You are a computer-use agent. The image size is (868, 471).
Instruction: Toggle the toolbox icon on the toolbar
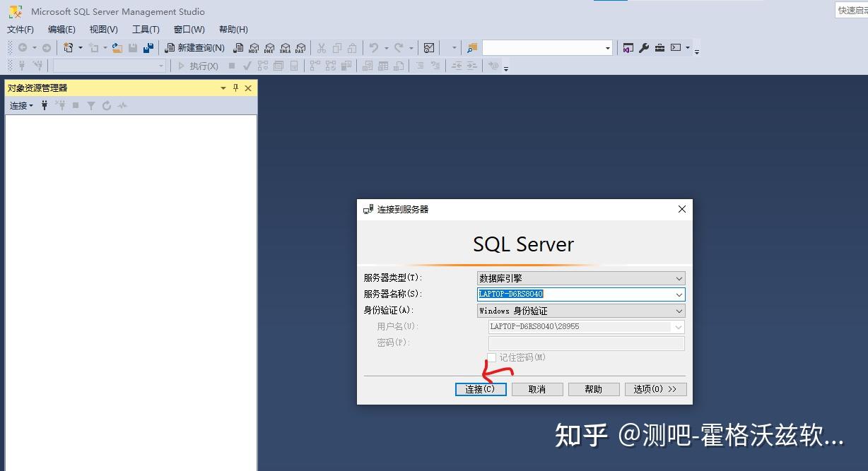tap(659, 47)
